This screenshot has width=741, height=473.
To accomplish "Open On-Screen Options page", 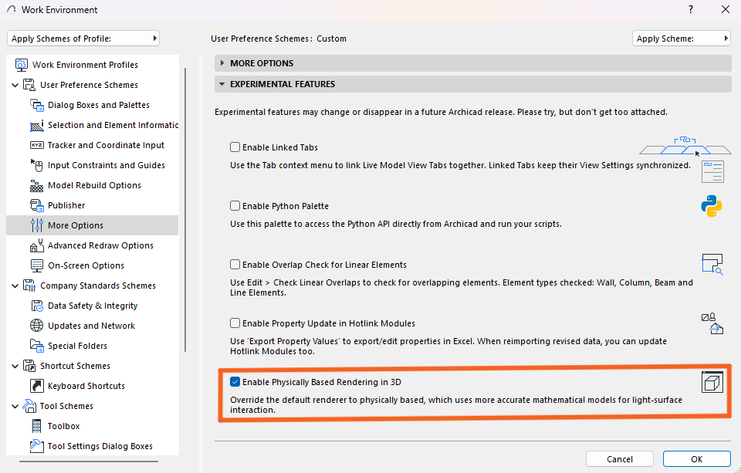I will 86,266.
